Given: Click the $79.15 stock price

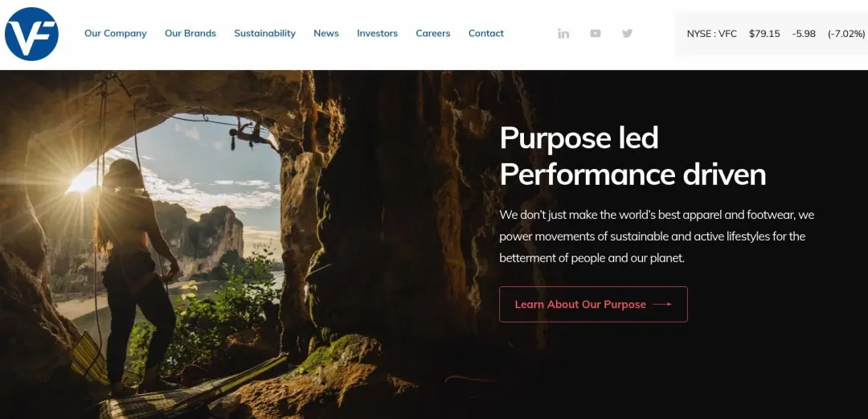Looking at the screenshot, I should [x=764, y=34].
